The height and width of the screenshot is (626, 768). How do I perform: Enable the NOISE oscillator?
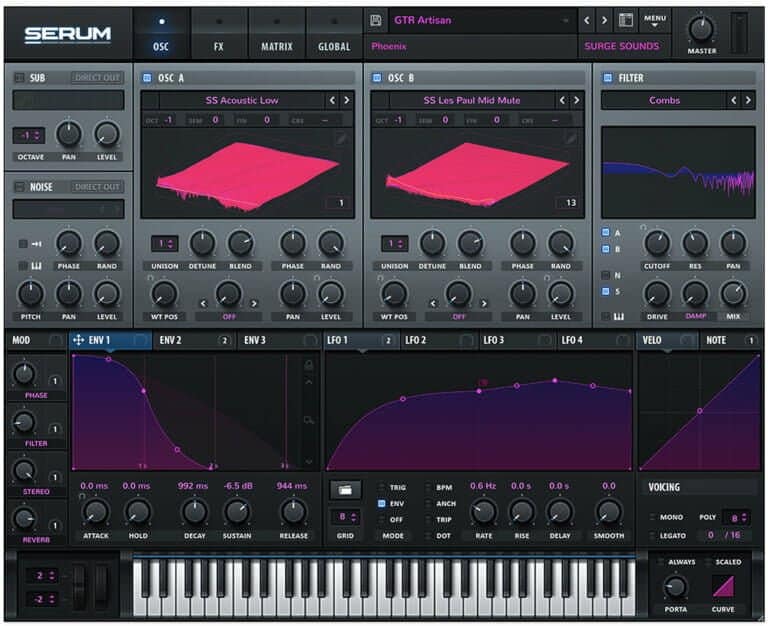pyautogui.click(x=19, y=187)
